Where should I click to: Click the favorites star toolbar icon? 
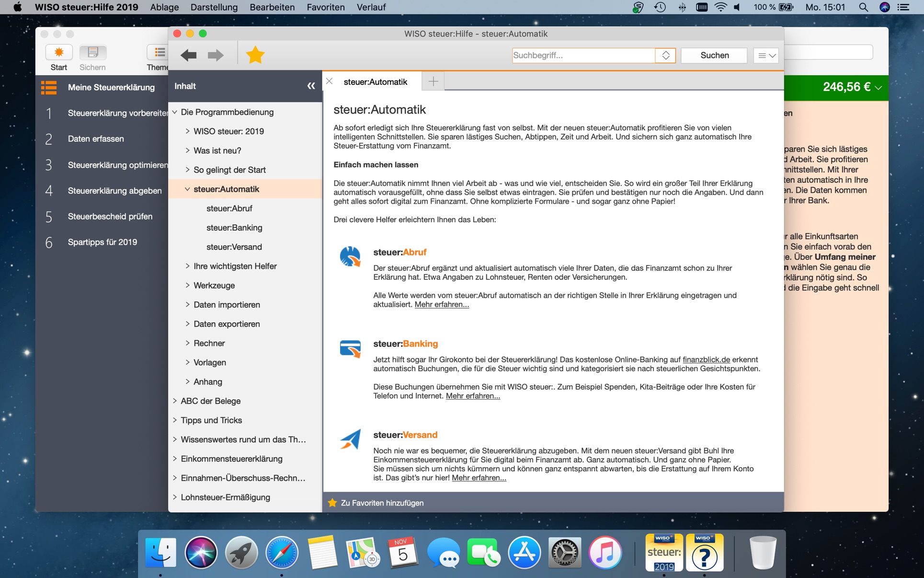(255, 55)
